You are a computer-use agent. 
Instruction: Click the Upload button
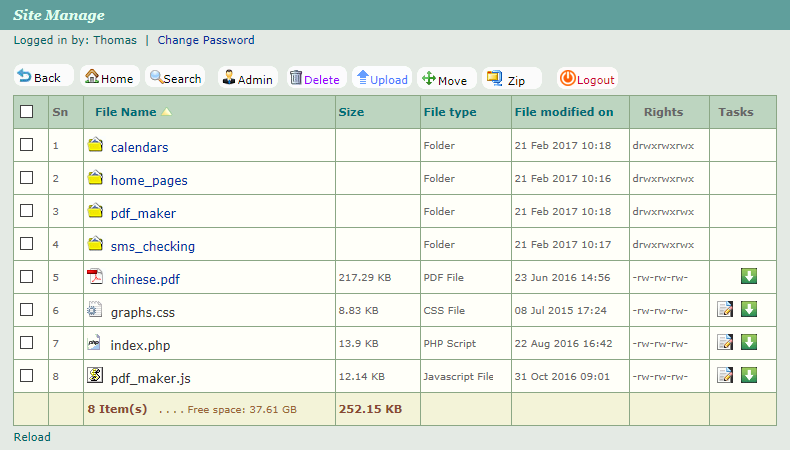point(382,79)
